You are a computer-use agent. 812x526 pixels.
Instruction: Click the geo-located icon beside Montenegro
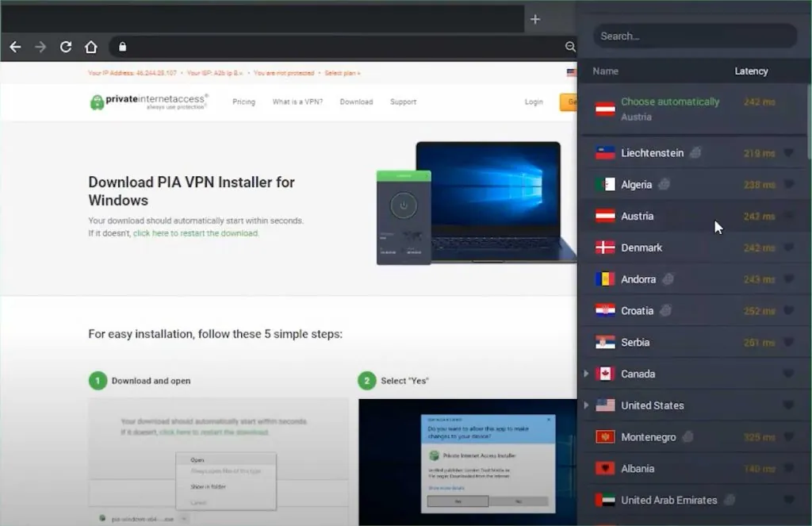pyautogui.click(x=688, y=436)
